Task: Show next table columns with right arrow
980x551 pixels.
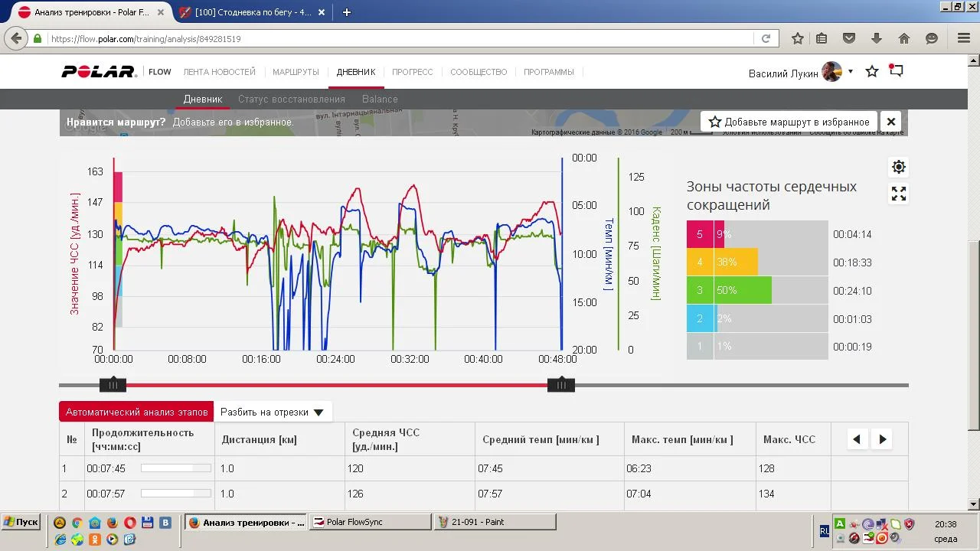Action: point(883,439)
